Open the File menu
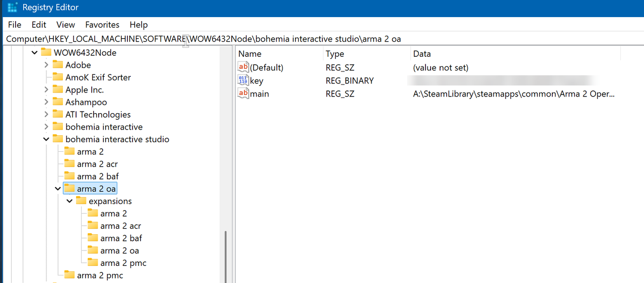 [x=15, y=25]
